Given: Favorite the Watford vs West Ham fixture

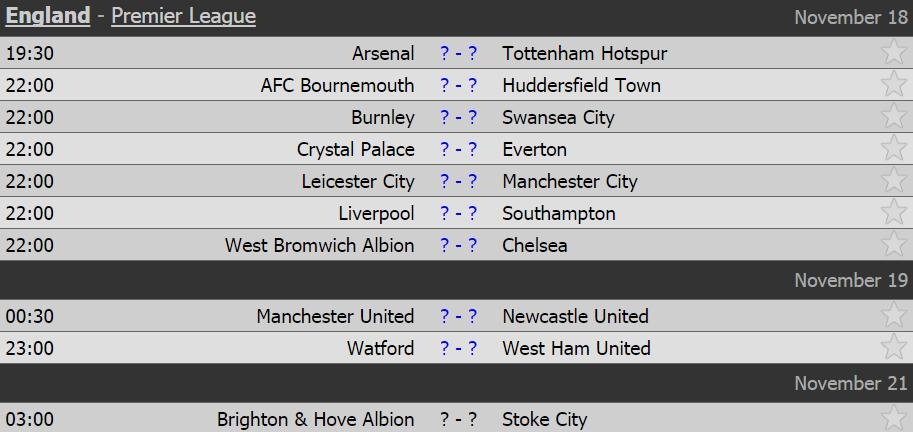Looking at the screenshot, I should (893, 348).
